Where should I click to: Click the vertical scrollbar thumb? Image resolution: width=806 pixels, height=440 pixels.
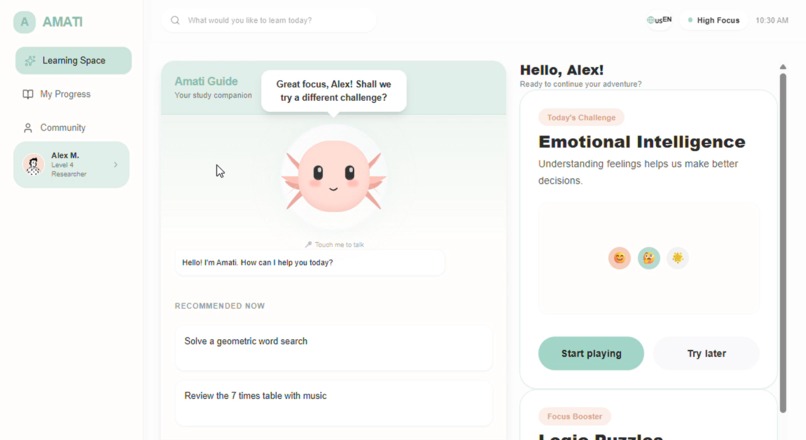(783, 243)
